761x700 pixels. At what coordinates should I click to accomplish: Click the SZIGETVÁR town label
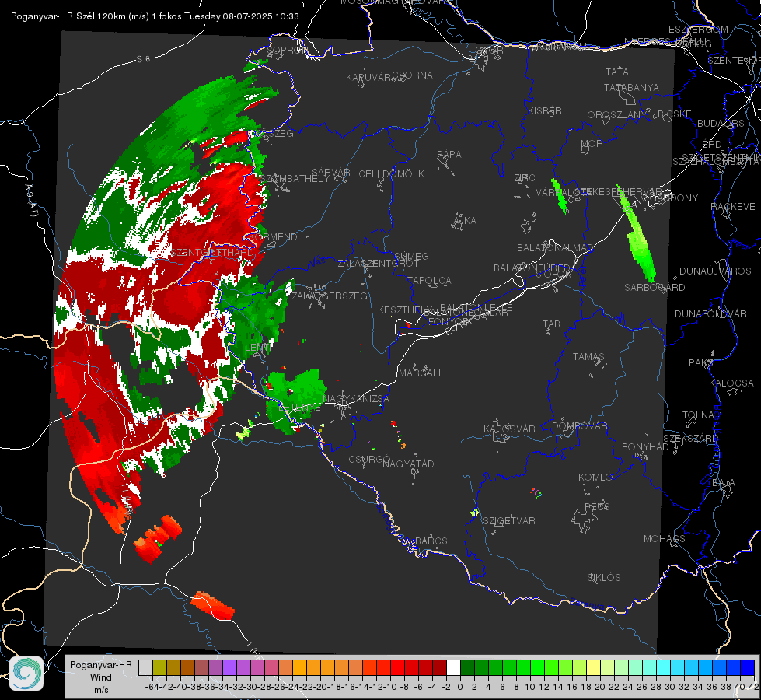pyautogui.click(x=509, y=521)
